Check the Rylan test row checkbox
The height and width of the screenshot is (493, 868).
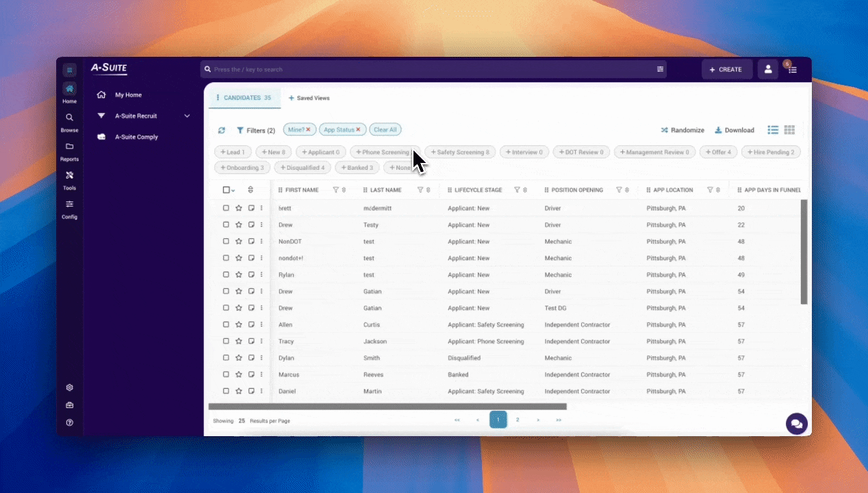[226, 275]
